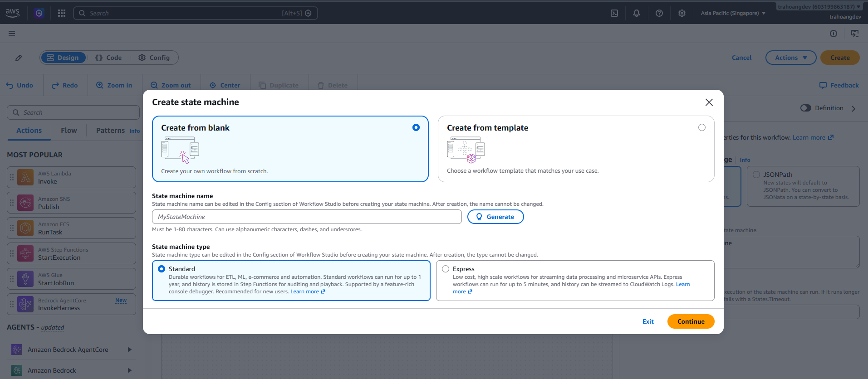Switch to the Config tab
This screenshot has width=868, height=379.
(154, 58)
